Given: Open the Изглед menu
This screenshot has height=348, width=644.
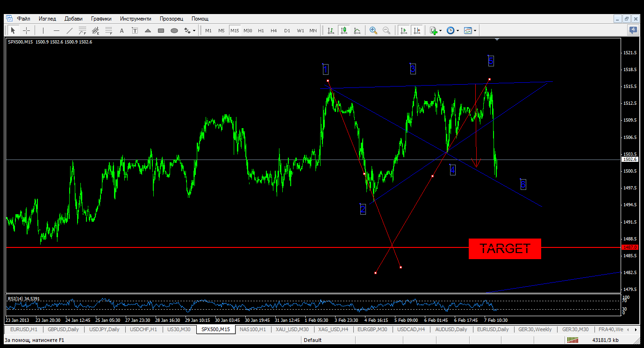Looking at the screenshot, I should [47, 19].
